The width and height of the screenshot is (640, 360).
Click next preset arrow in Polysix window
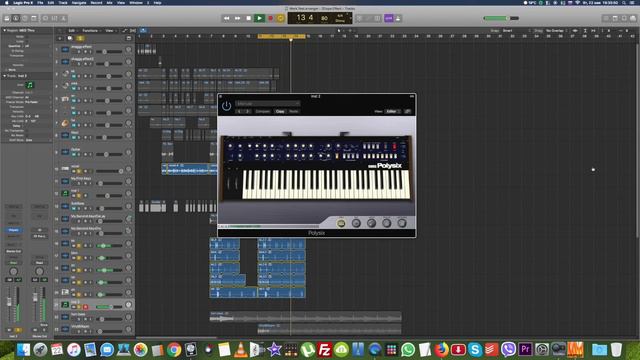coord(248,111)
